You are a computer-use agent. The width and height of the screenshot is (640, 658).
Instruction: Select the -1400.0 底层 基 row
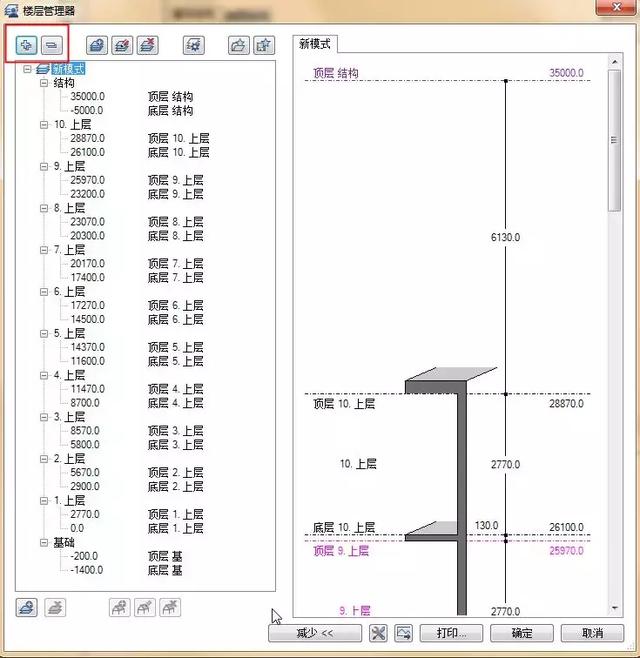pyautogui.click(x=126, y=570)
